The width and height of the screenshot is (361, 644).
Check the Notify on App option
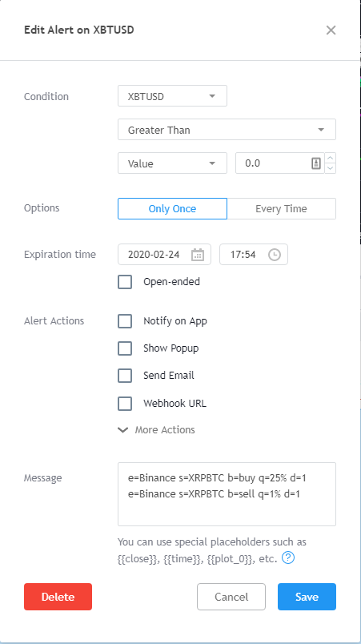(x=125, y=321)
